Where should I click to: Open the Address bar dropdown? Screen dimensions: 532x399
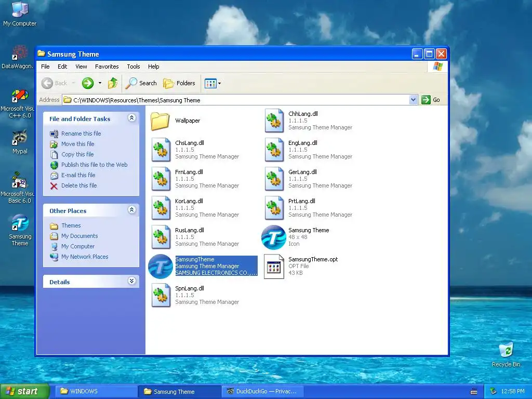tap(413, 100)
